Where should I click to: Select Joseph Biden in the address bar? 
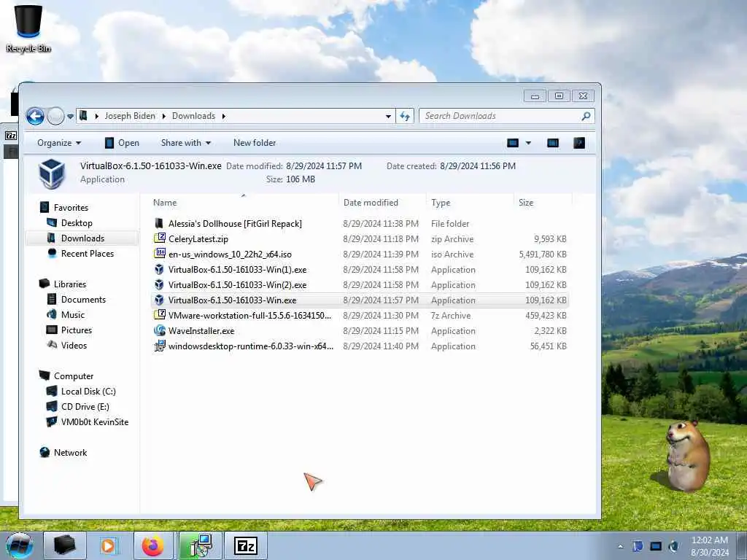[130, 116]
